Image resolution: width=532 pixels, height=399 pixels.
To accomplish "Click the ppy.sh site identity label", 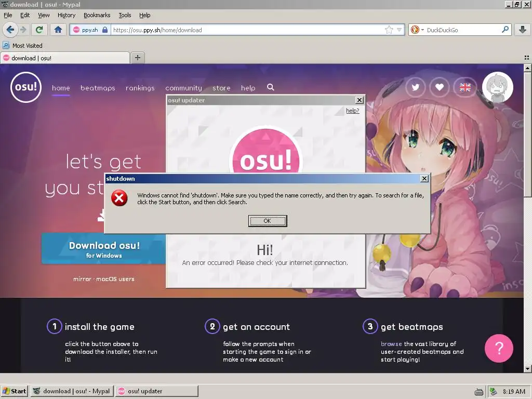I will (89, 30).
